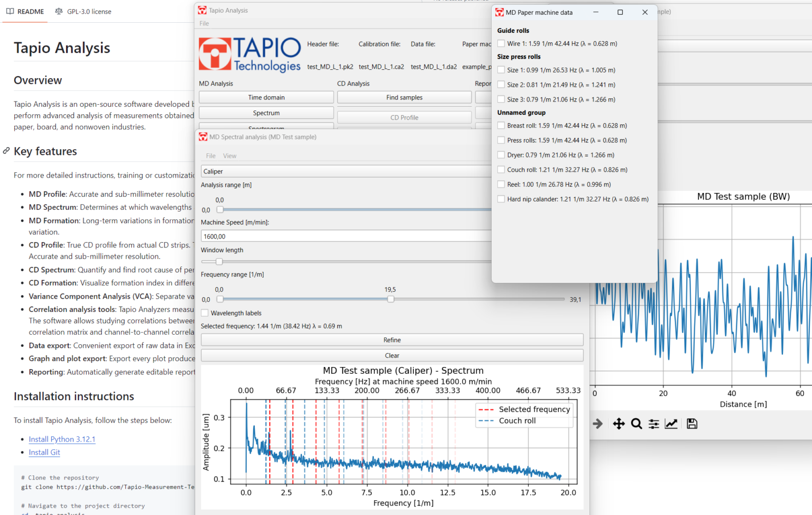Enable the Wavelength labels checkbox
812x515 pixels.
click(205, 313)
